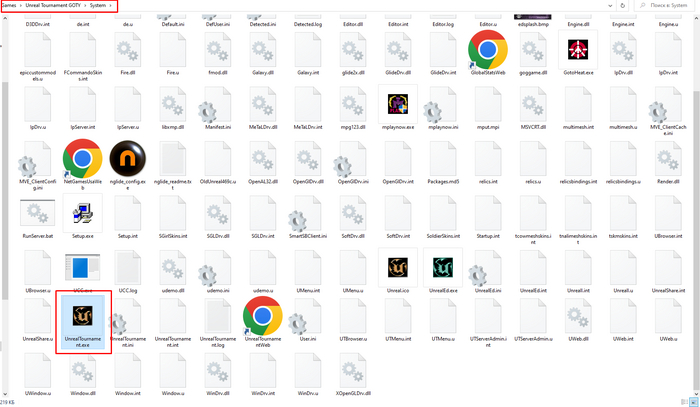700x407 pixels.
Task: Select the Unreal.ico icon file
Action: (398, 271)
